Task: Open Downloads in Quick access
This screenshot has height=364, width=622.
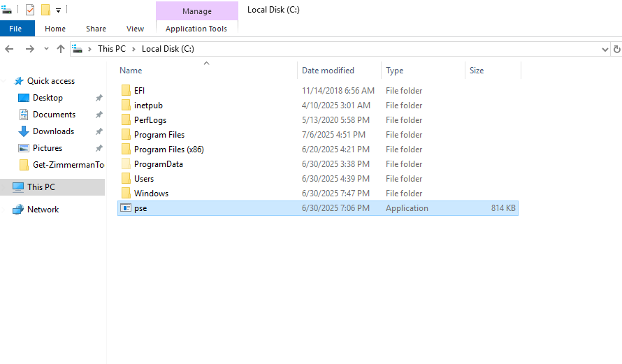Action: [53, 131]
